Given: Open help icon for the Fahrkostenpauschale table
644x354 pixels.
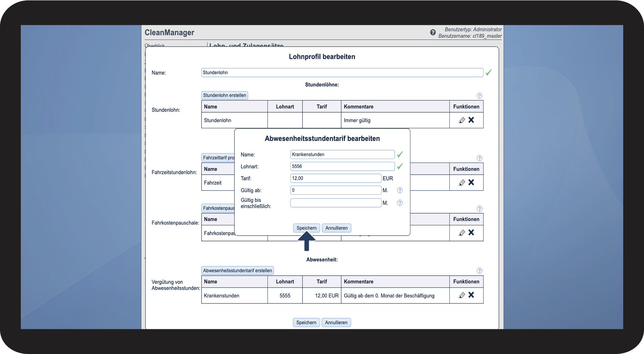Looking at the screenshot, I should click(480, 209).
